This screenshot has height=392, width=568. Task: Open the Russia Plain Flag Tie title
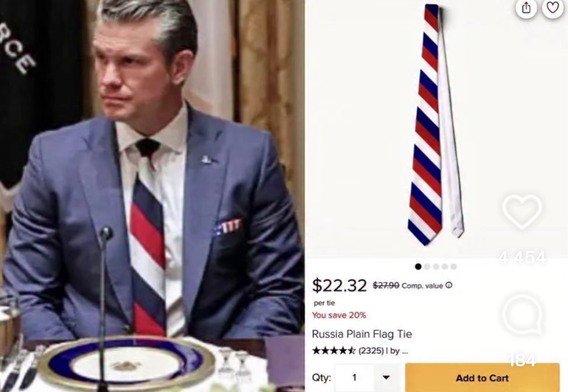pyautogui.click(x=362, y=334)
